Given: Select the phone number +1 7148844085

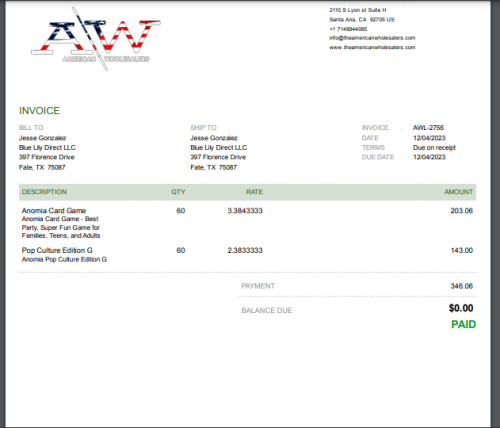Looking at the screenshot, I should 348,29.
